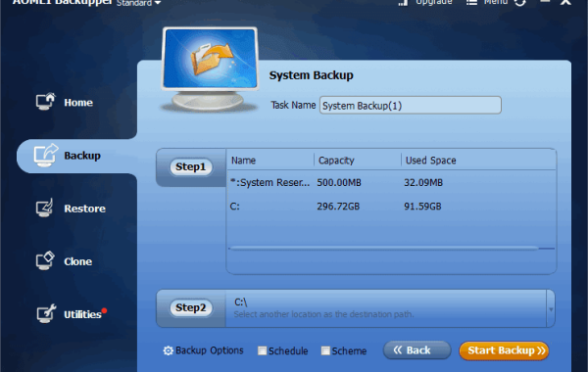Click the 91.59GB used space value
The height and width of the screenshot is (372, 588).
(x=422, y=207)
